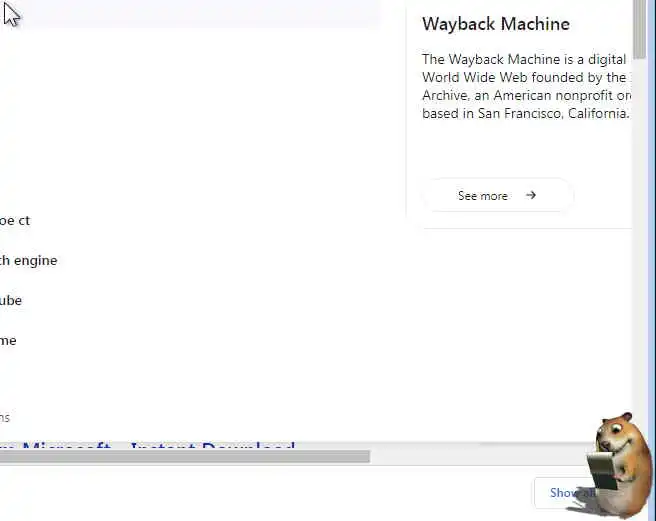Click the arrow icon in See more
Screen dimensions: 656x521
pos(531,195)
